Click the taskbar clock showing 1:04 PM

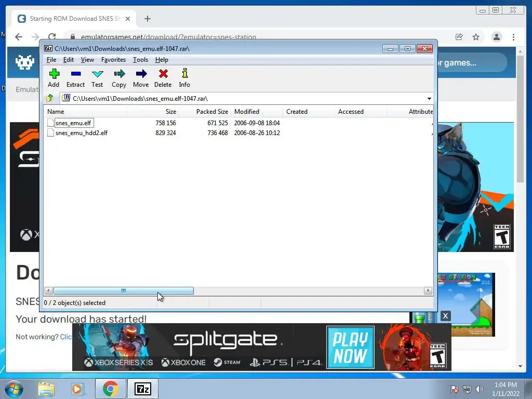(506, 389)
